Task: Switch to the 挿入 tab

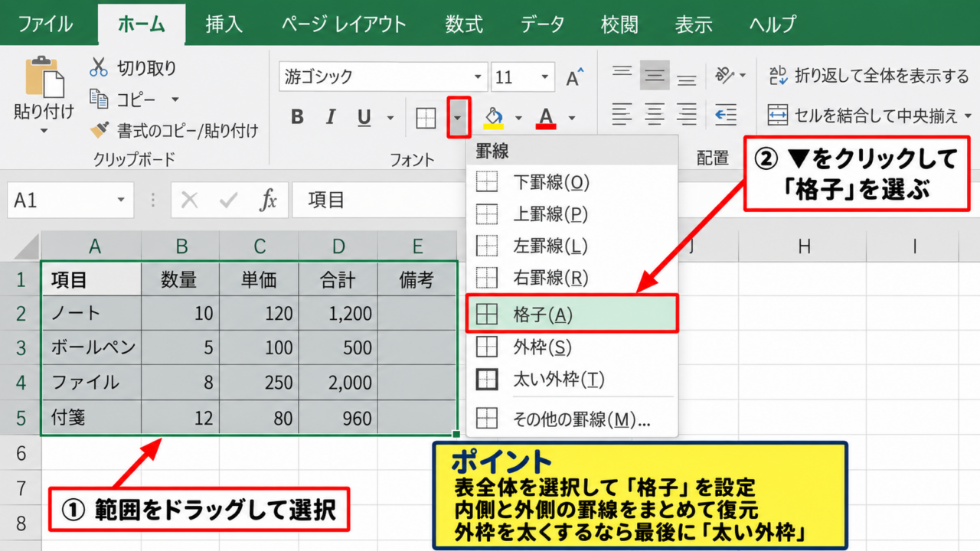Action: tap(224, 24)
